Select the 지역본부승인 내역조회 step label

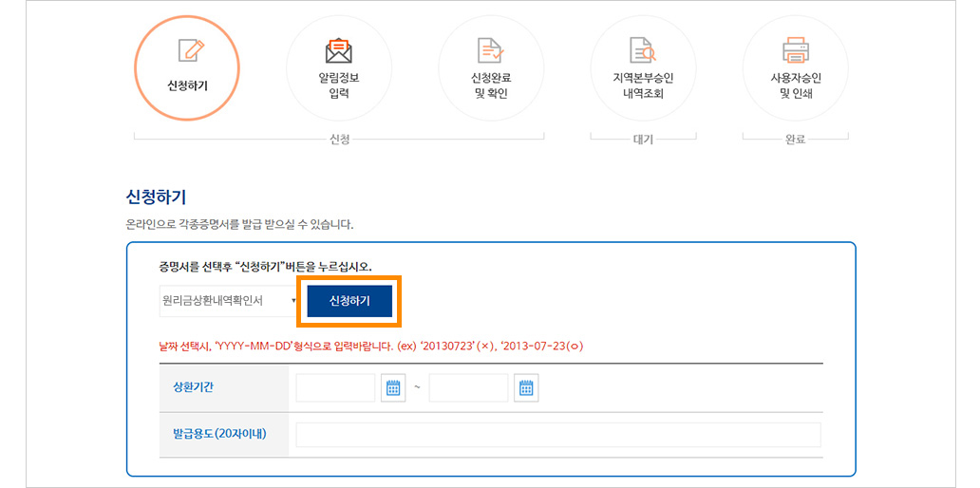(643, 86)
